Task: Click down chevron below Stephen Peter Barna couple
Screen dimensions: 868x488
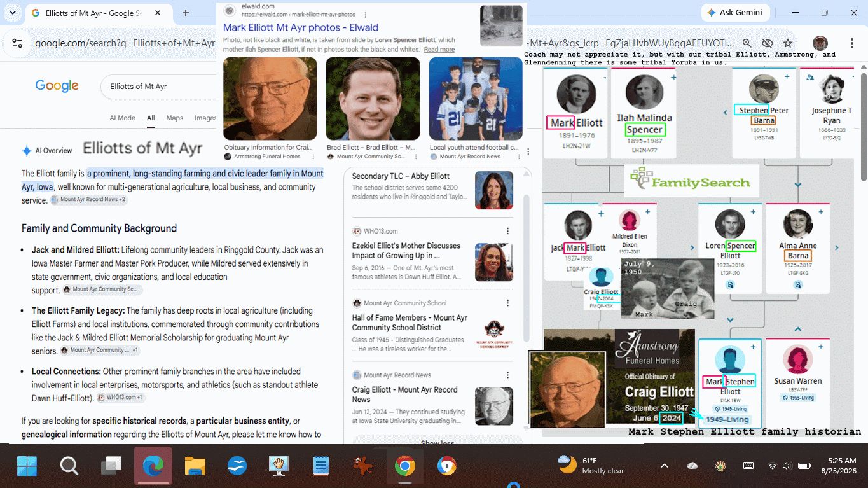Action: tap(798, 185)
